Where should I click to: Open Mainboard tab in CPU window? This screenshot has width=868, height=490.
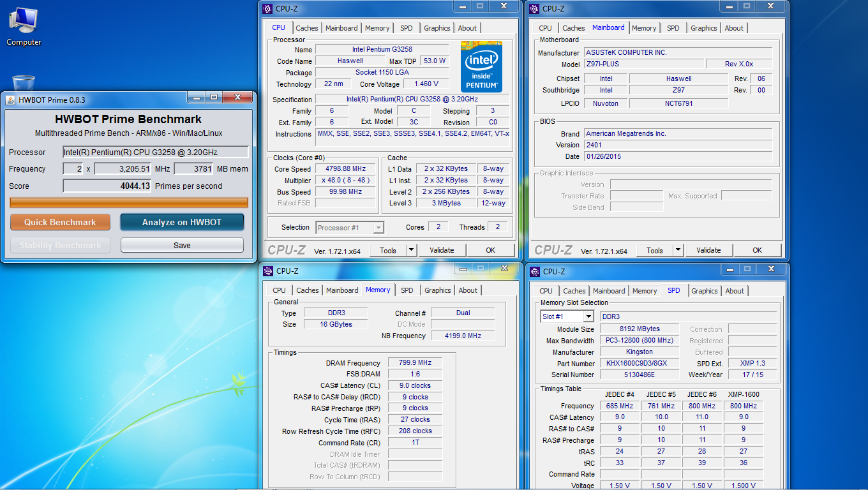point(341,28)
